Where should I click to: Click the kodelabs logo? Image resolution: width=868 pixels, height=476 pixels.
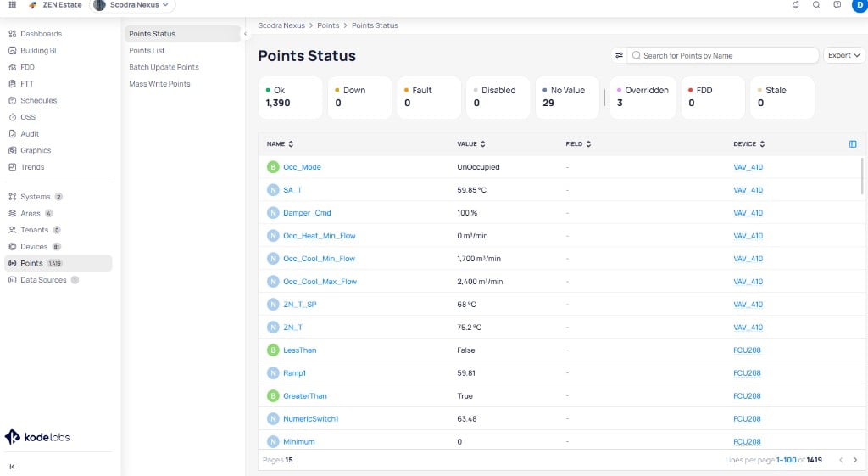coord(37,437)
